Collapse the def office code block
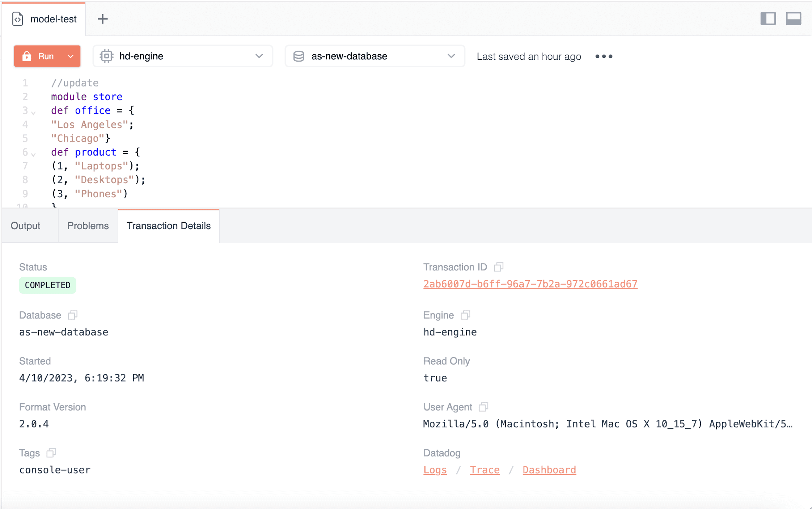 (x=33, y=113)
